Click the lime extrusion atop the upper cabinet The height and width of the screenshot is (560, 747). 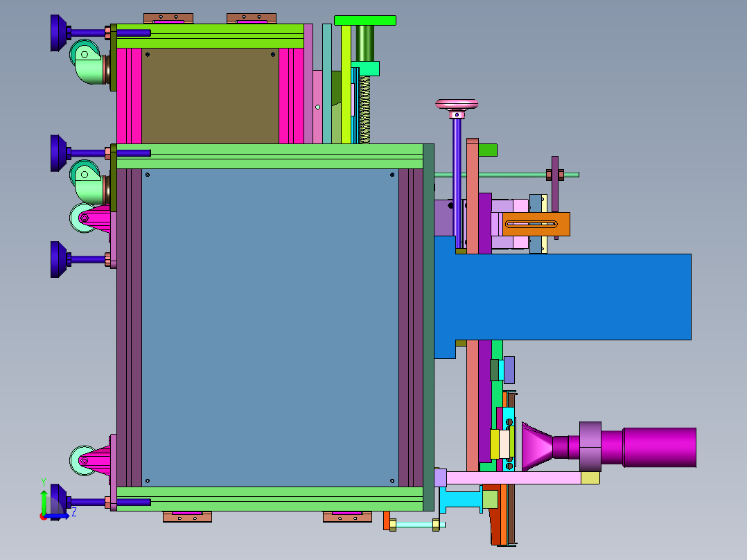point(210,36)
